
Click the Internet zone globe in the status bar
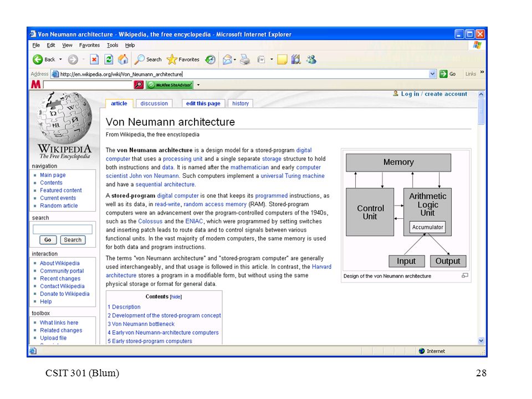(x=422, y=351)
